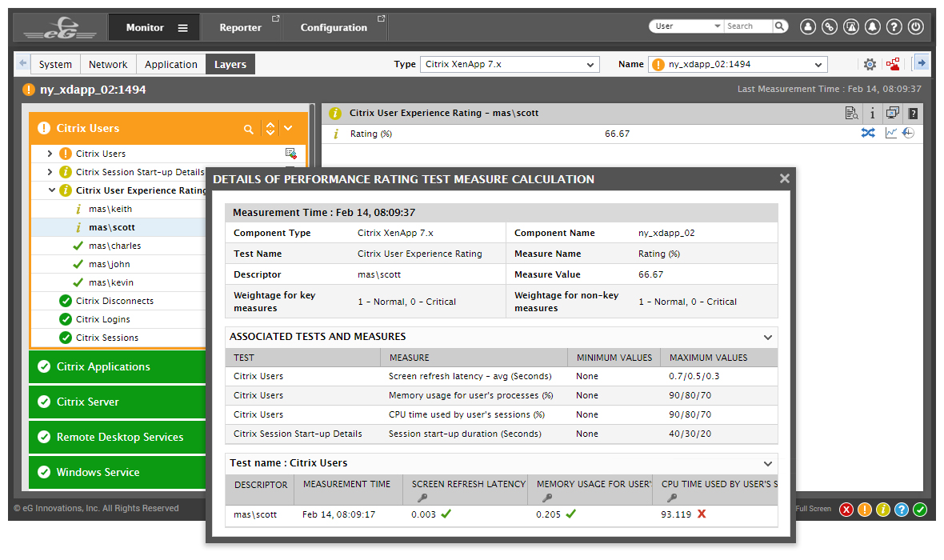Open the user profile icon in the header
Viewport: 944px width, 560px height.
pyautogui.click(x=808, y=26)
